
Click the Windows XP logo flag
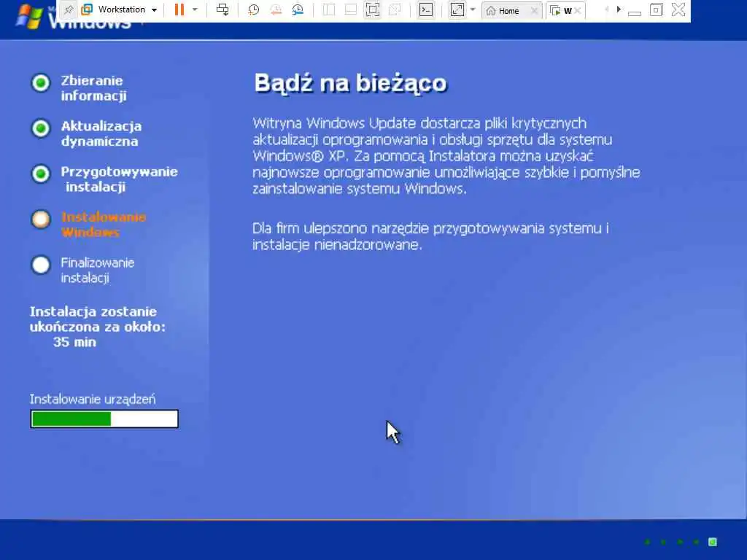point(29,17)
